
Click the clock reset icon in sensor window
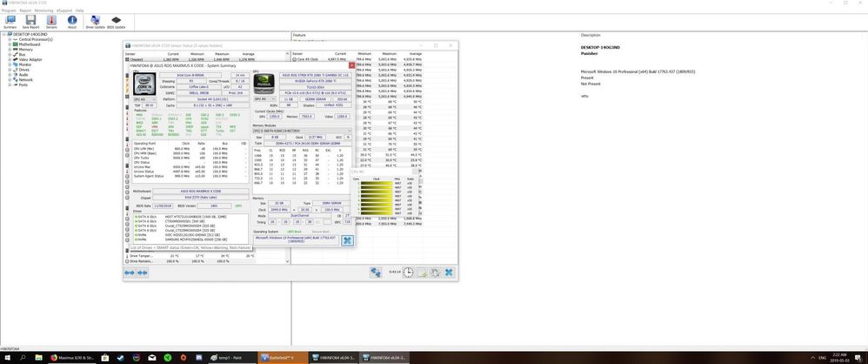click(x=408, y=272)
